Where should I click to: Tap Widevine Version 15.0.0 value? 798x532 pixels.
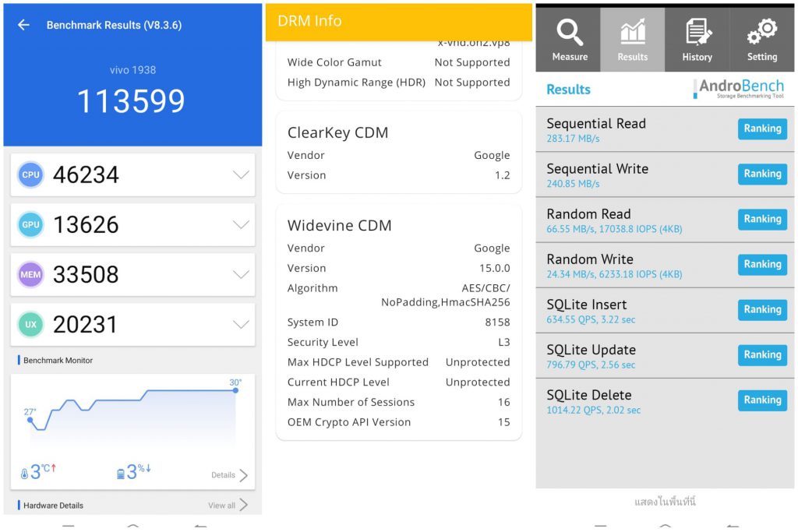coord(494,268)
